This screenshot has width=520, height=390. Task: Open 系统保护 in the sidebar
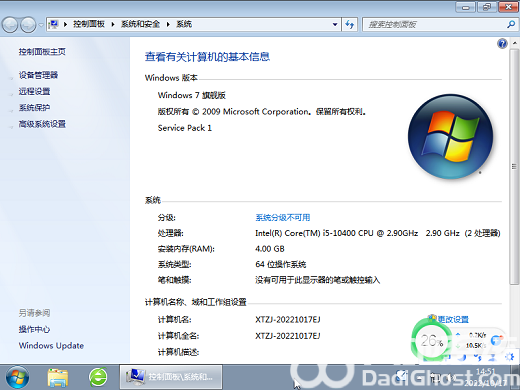point(34,108)
